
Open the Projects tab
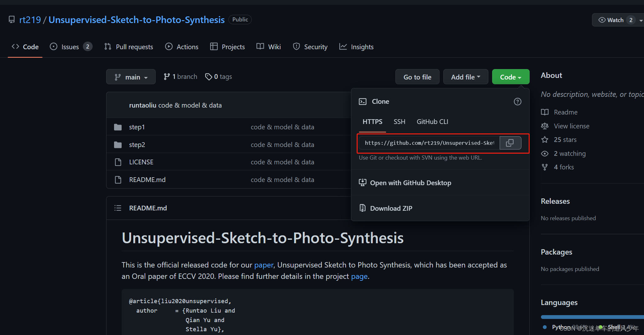[227, 47]
